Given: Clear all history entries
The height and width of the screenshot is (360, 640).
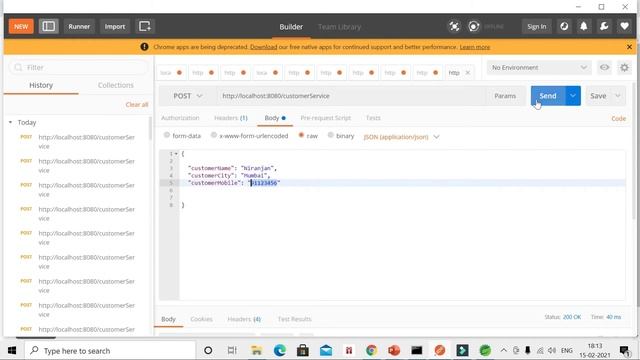Looking at the screenshot, I should point(137,104).
